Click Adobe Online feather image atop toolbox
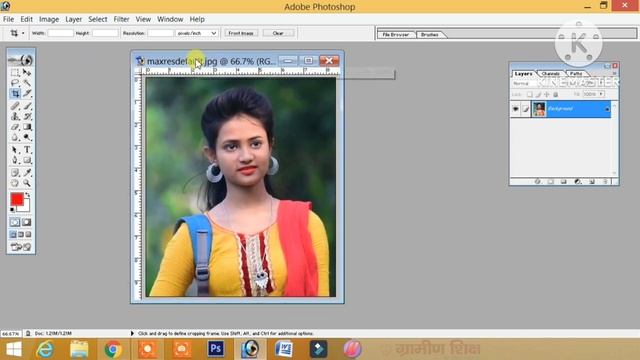Image resolution: width=640 pixels, height=360 pixels. [x=21, y=60]
